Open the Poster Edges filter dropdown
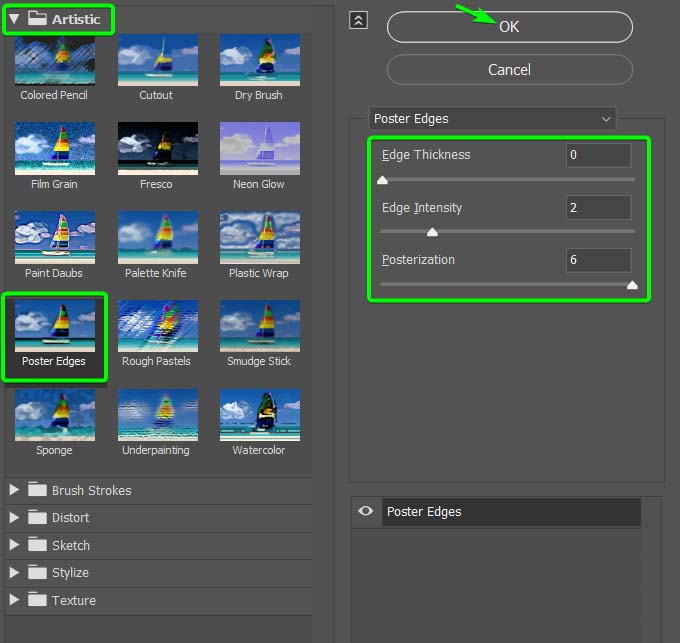680x643 pixels. click(492, 119)
